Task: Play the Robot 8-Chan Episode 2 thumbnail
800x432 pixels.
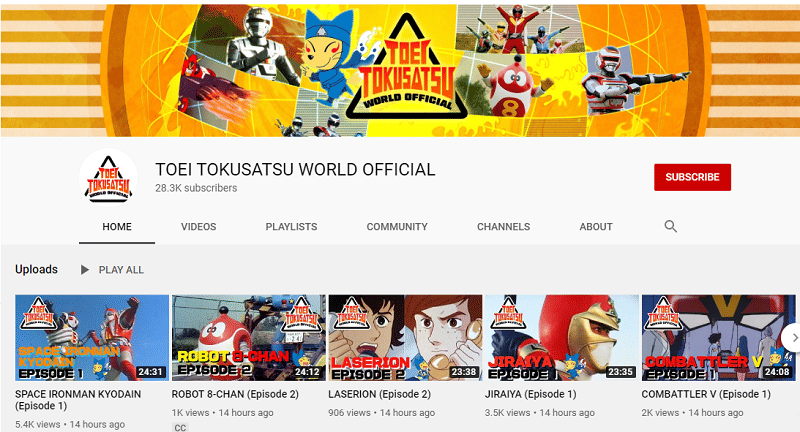Action: 248,338
